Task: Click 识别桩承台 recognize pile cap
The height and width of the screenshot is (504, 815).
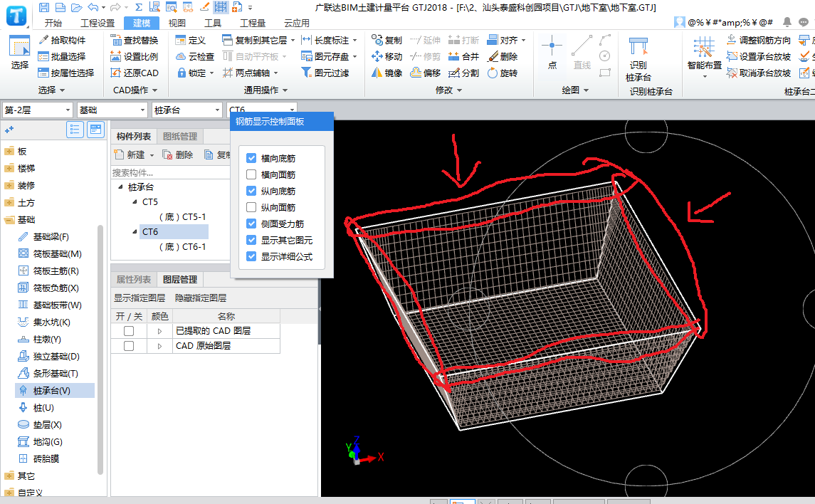Action: 638,59
